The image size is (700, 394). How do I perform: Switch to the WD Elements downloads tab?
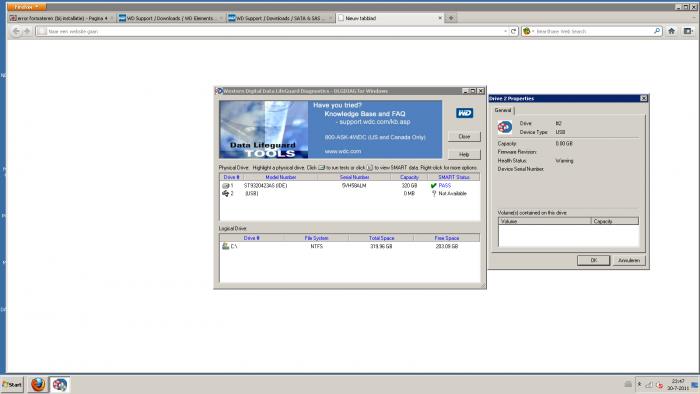tap(170, 18)
